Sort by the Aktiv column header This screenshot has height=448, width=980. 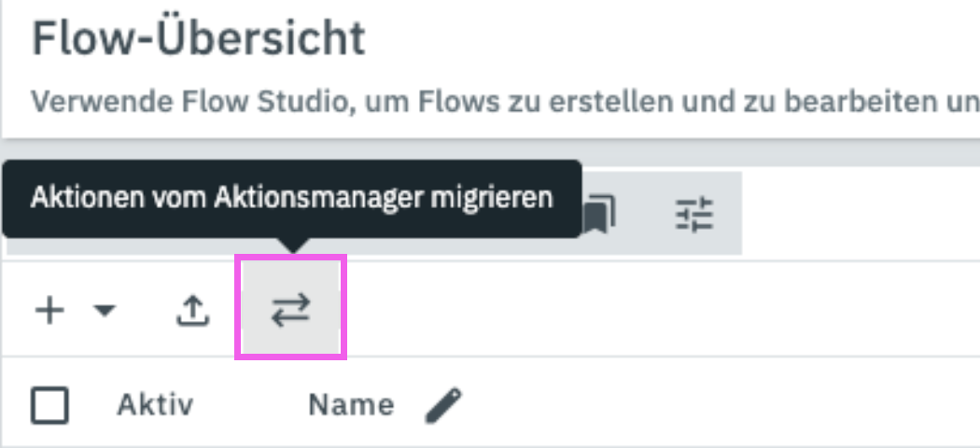point(155,405)
